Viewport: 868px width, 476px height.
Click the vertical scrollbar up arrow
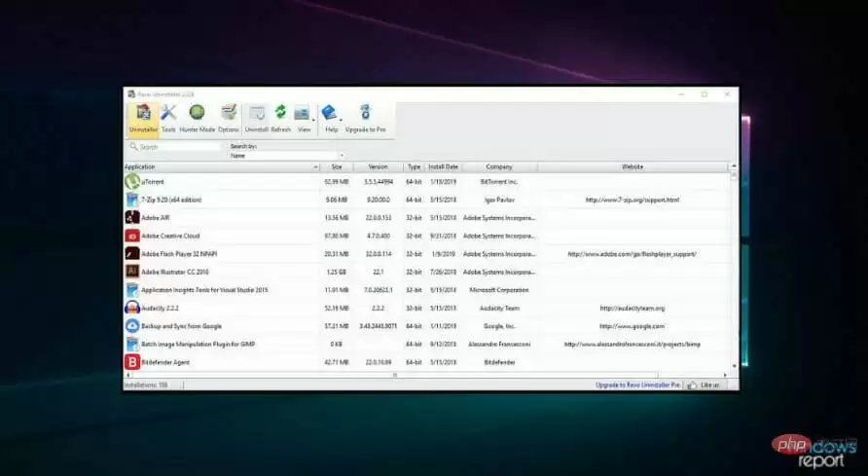tap(734, 165)
